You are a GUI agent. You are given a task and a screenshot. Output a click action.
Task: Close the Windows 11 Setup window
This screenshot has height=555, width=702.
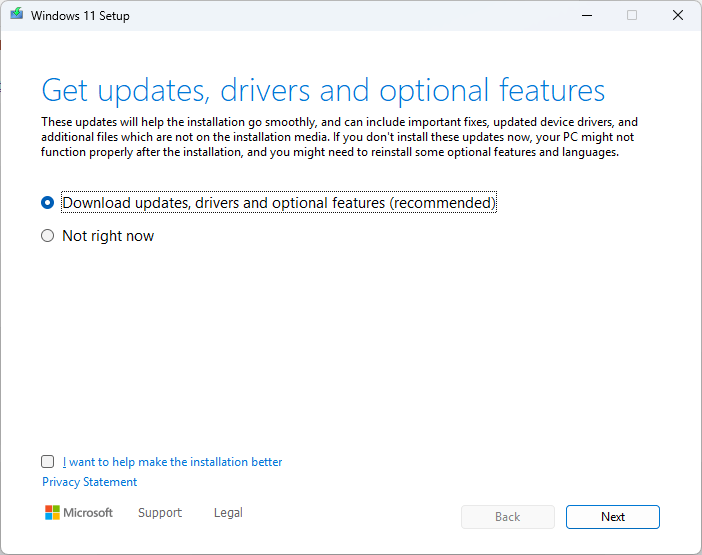[x=678, y=16]
